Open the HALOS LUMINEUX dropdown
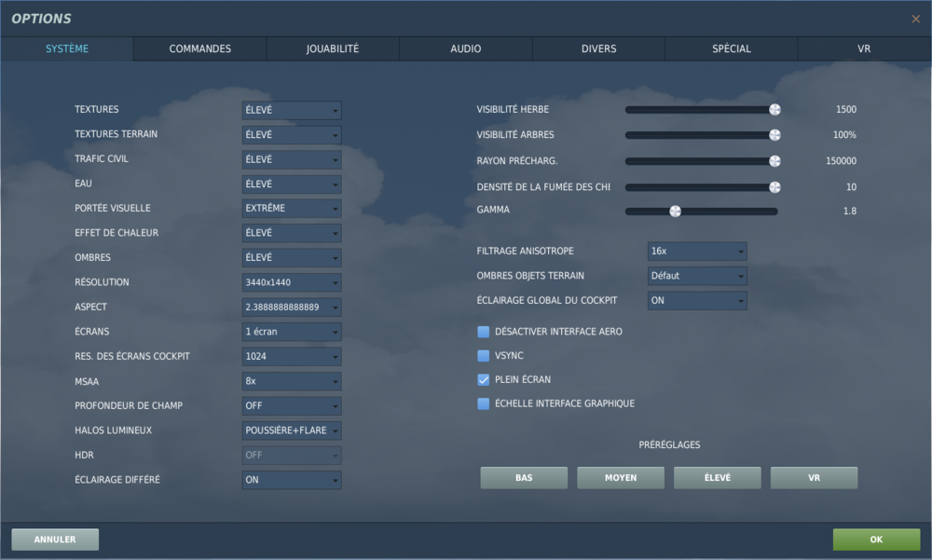Image resolution: width=932 pixels, height=560 pixels. [291, 430]
